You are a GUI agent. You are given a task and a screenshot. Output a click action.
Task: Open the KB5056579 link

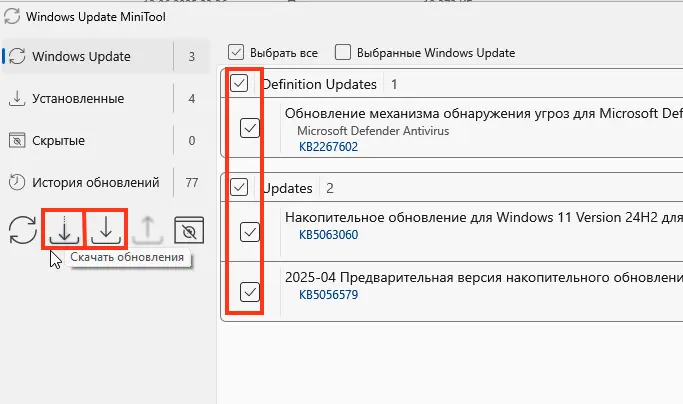pos(328,295)
